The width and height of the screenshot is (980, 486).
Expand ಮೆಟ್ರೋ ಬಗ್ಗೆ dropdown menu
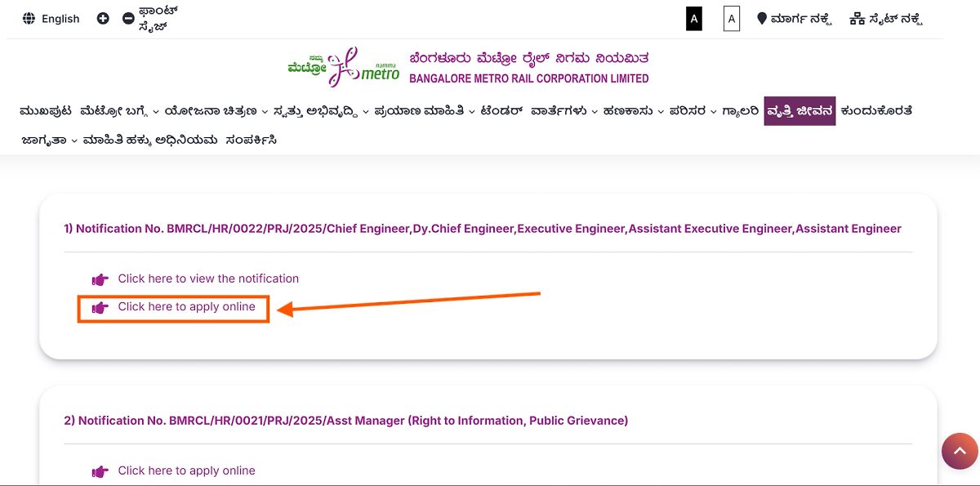coord(119,111)
